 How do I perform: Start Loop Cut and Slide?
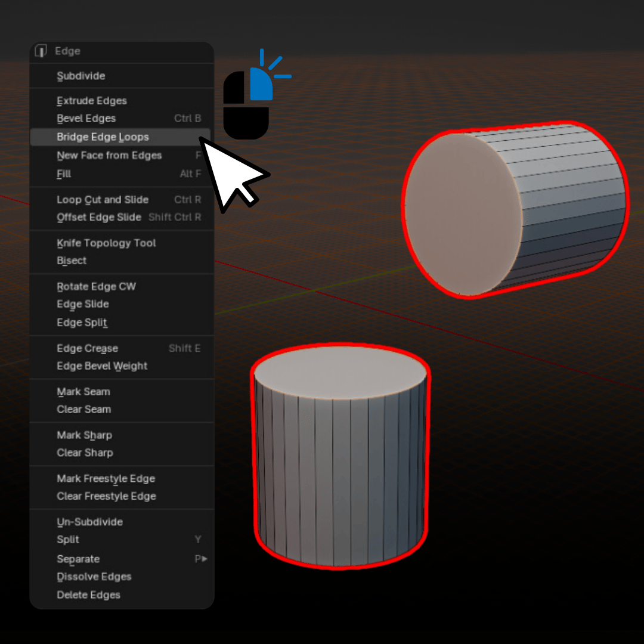click(122, 200)
